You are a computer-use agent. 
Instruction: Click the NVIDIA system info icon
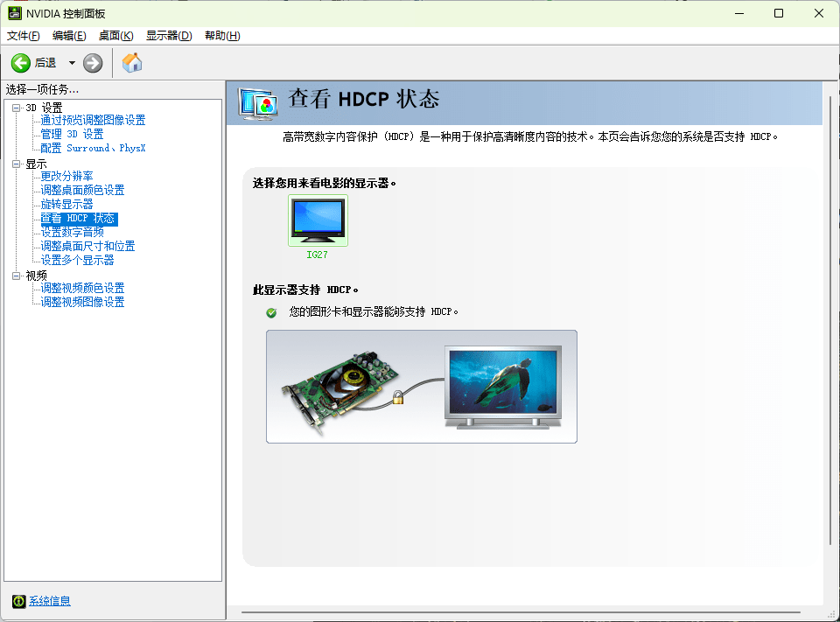tap(18, 602)
